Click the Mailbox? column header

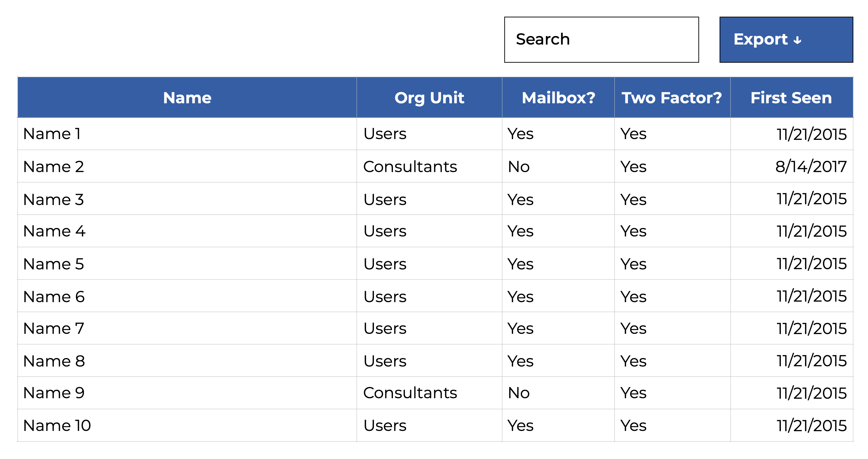click(x=558, y=98)
